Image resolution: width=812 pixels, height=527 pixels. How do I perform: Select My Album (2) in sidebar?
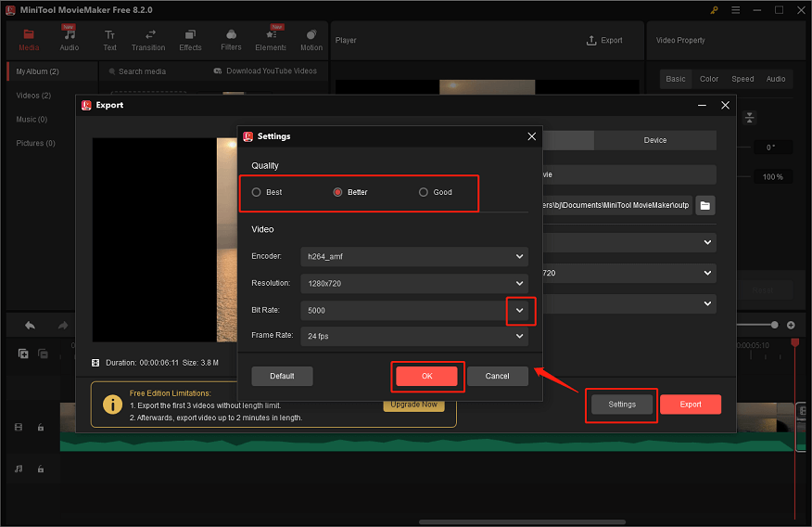(x=52, y=71)
